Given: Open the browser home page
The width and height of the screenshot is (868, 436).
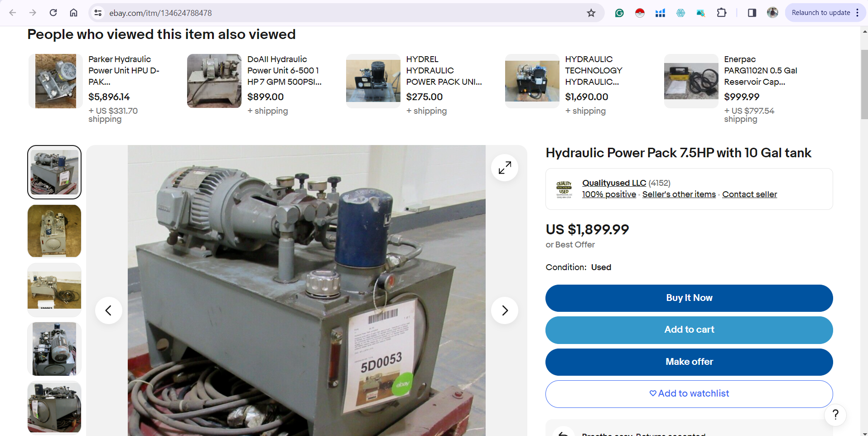Looking at the screenshot, I should click(73, 13).
